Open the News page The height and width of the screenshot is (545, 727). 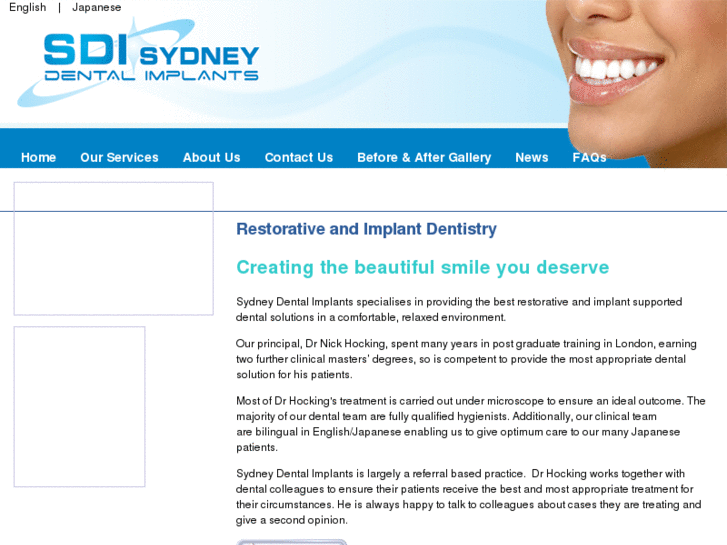[531, 158]
